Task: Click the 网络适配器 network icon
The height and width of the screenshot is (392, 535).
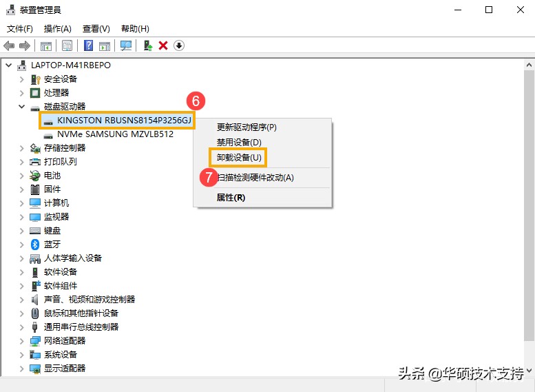Action: click(x=35, y=341)
